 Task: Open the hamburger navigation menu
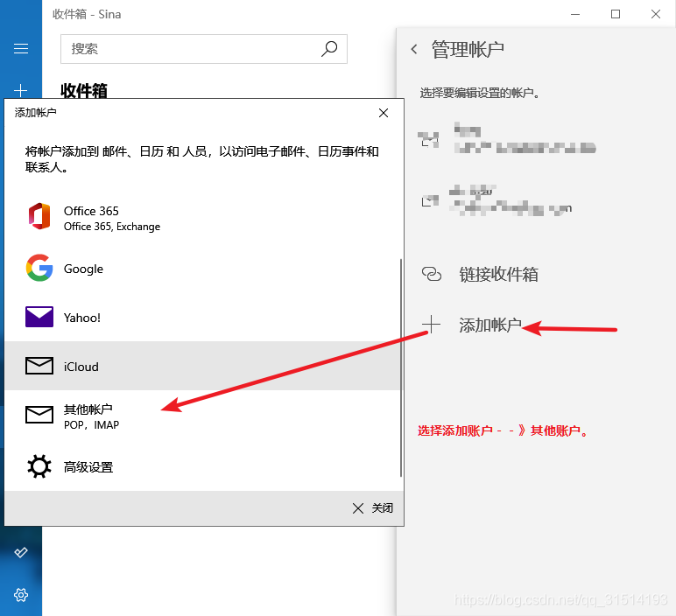21,49
